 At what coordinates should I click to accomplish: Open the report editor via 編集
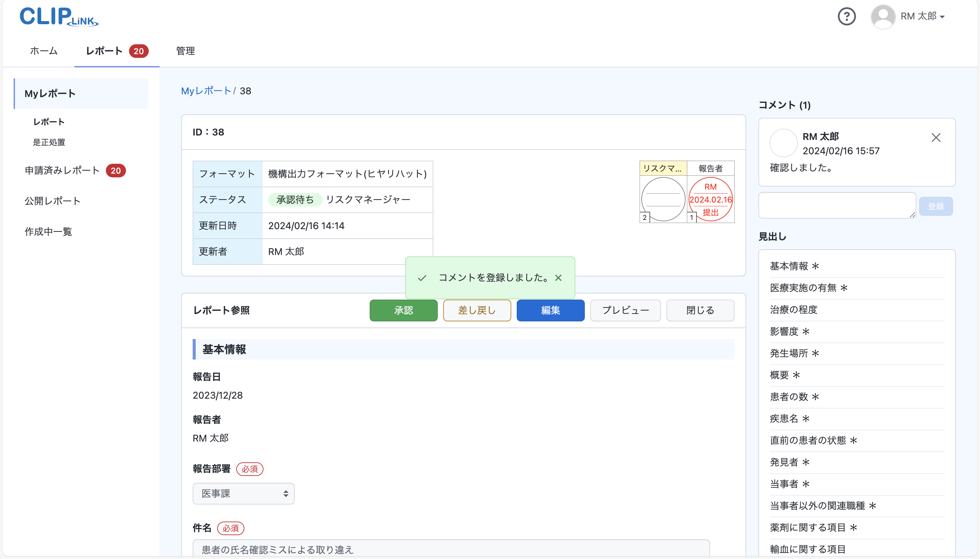pos(550,310)
